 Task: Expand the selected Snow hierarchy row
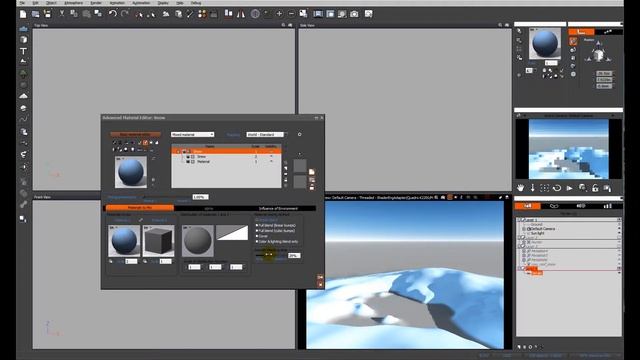tap(178, 151)
